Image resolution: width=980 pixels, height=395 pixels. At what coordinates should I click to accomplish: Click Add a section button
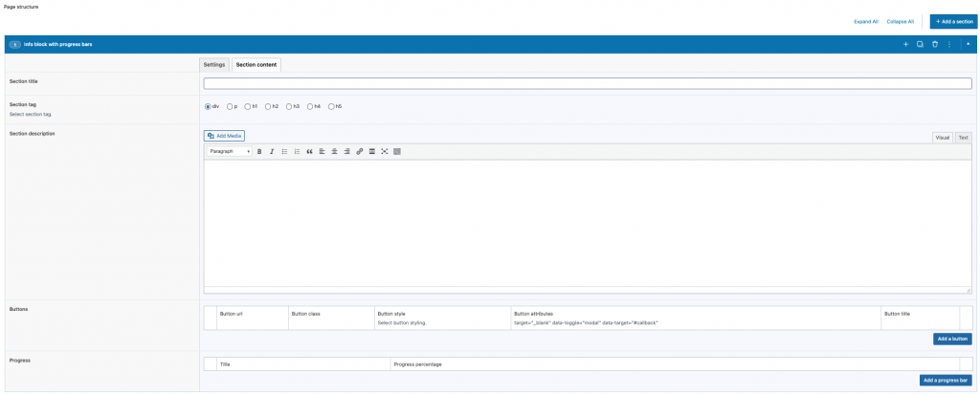[x=953, y=21]
